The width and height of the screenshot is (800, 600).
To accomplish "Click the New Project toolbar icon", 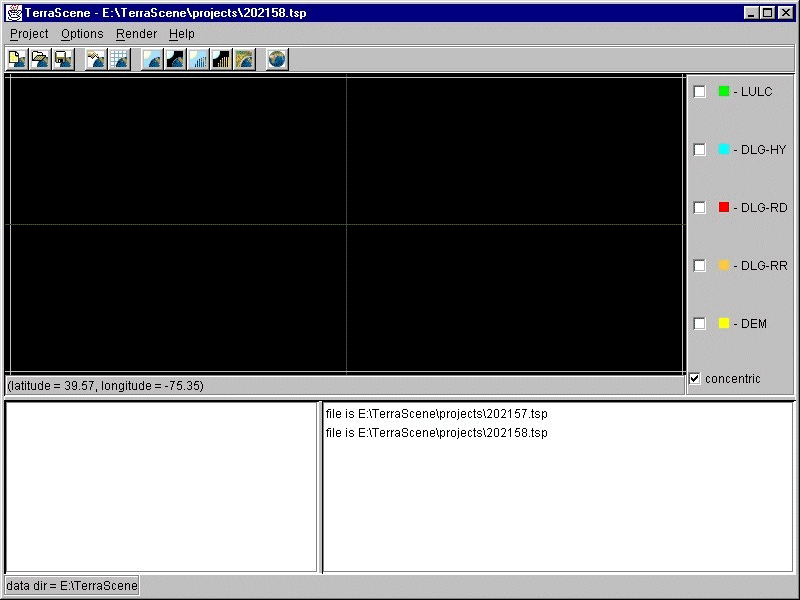I will pos(17,60).
